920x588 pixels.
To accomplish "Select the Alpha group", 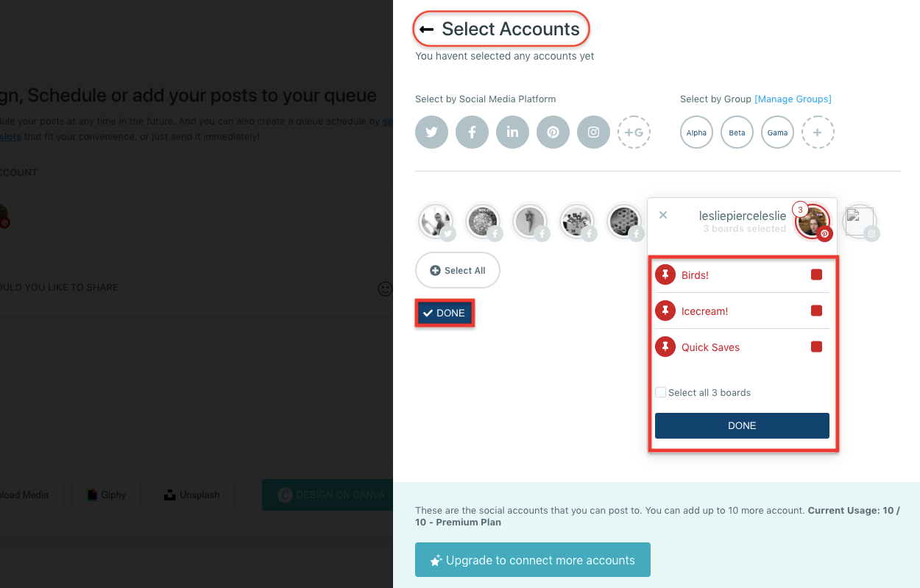I will point(696,132).
